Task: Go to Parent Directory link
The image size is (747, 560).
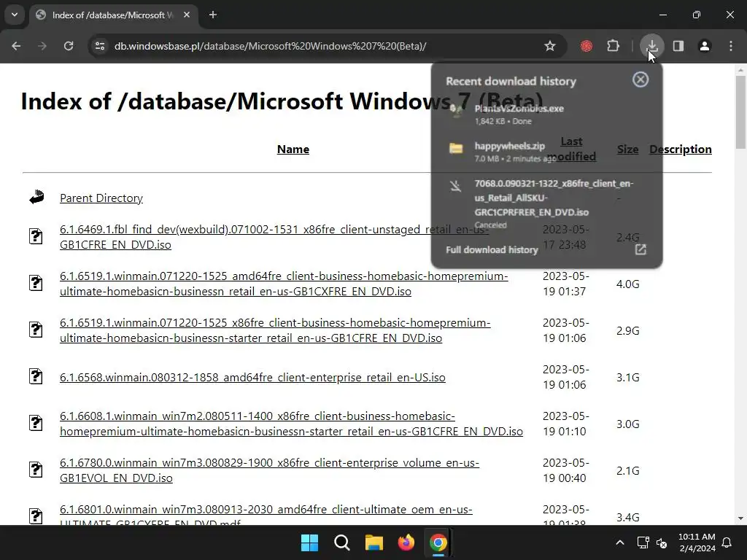Action: click(101, 198)
